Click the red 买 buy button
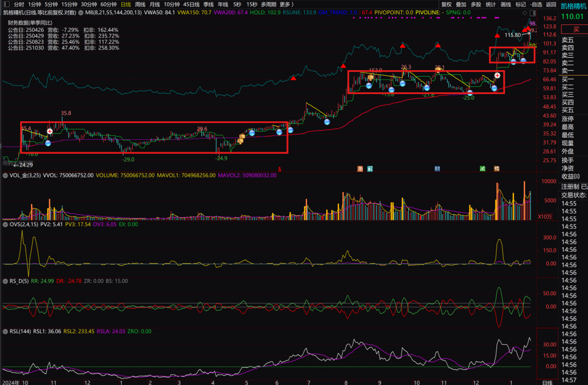This screenshot has width=588, height=385. click(575, 29)
